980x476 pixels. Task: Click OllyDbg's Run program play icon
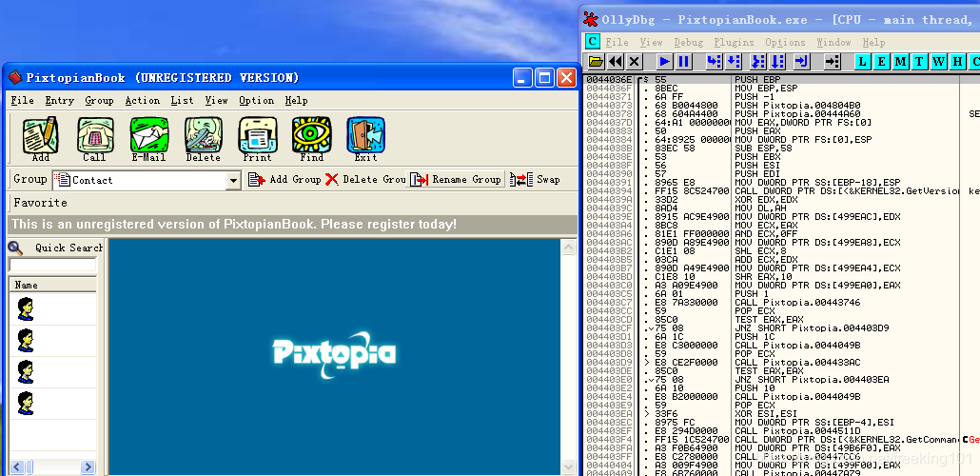tap(665, 61)
